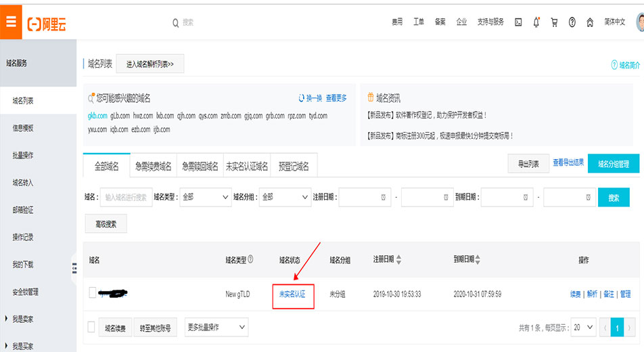
Task: Open the cloud shell terminal icon
Action: coord(518,22)
